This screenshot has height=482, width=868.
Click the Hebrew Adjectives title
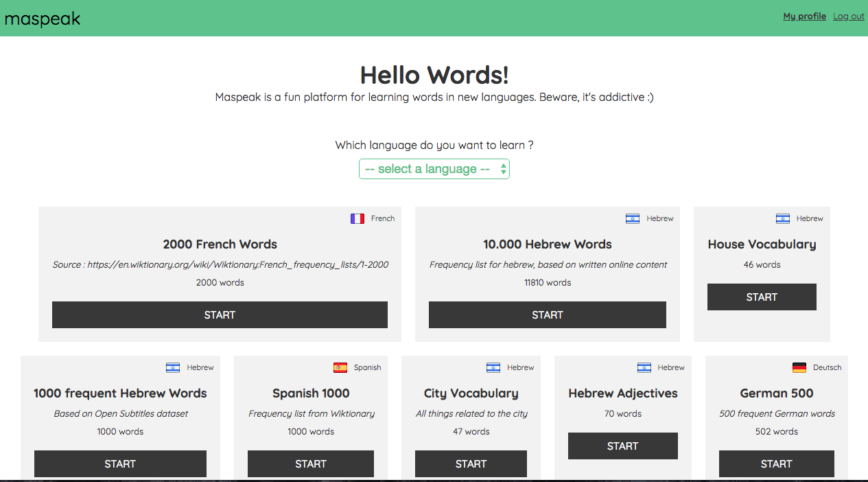point(623,393)
